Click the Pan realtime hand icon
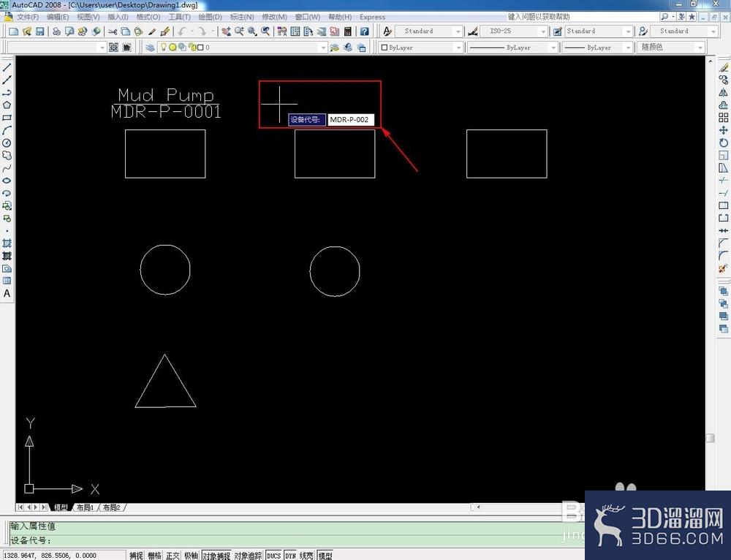 click(x=226, y=31)
